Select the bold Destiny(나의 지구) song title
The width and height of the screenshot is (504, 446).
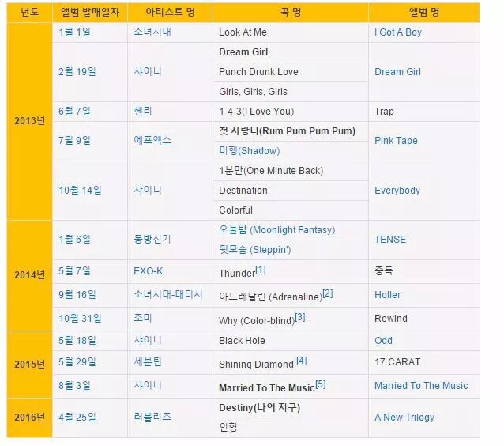click(259, 408)
